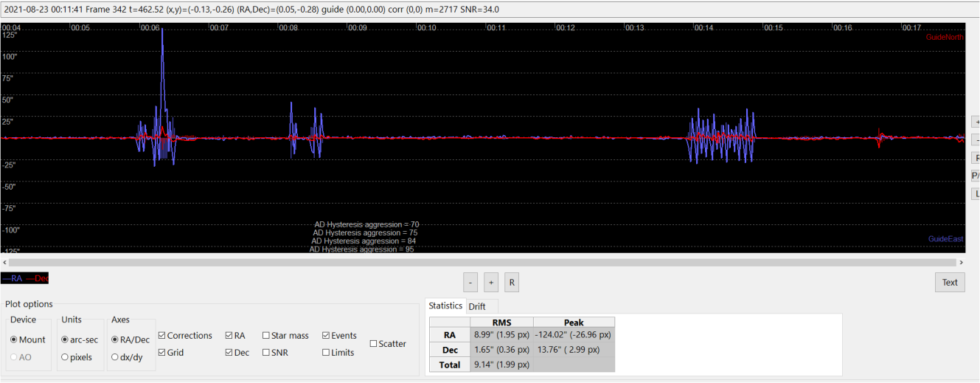Click the 00:10 time label
The height and width of the screenshot is (383, 980).
click(x=427, y=27)
